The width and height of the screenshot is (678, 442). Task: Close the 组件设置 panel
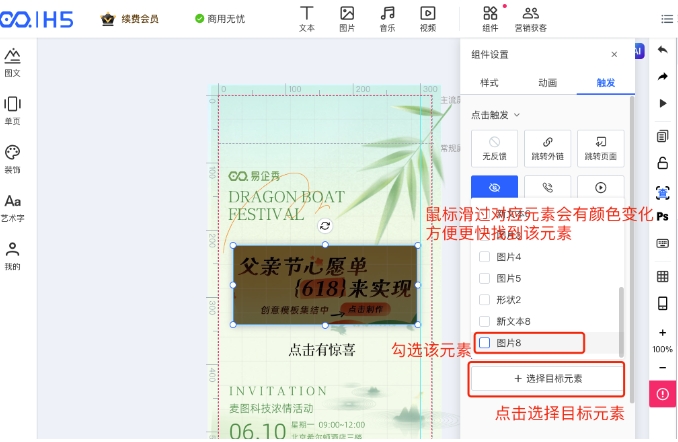[614, 54]
